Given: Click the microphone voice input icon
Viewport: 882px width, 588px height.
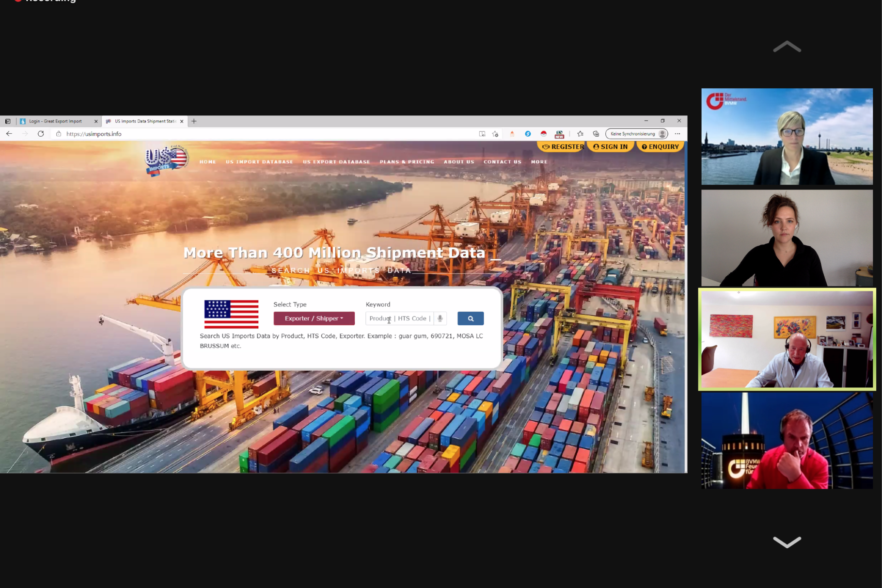Looking at the screenshot, I should (x=440, y=318).
